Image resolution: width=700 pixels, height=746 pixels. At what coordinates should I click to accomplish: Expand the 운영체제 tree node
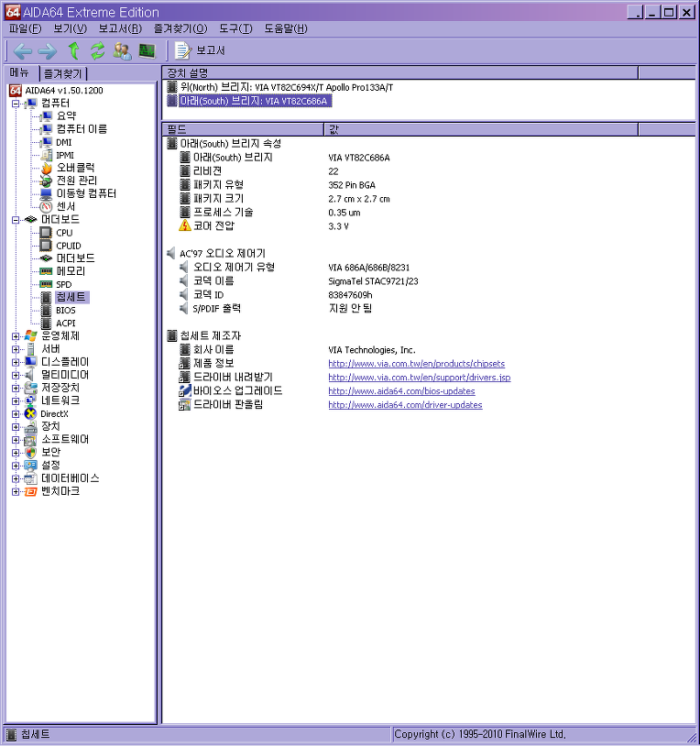pos(16,336)
